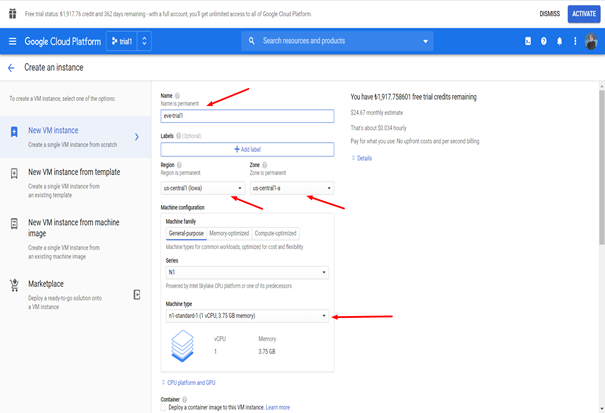Open the three-dot settings menu
This screenshot has height=413, width=605.
[x=575, y=41]
